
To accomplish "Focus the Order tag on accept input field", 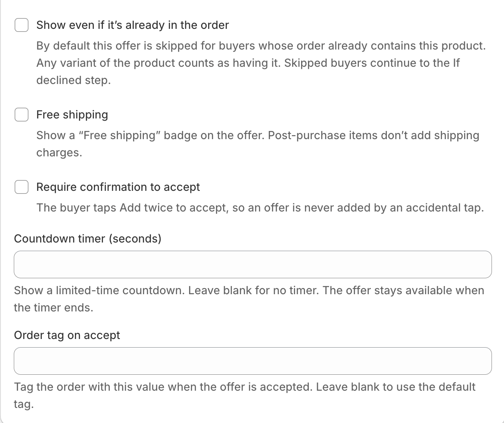I will pos(252,361).
